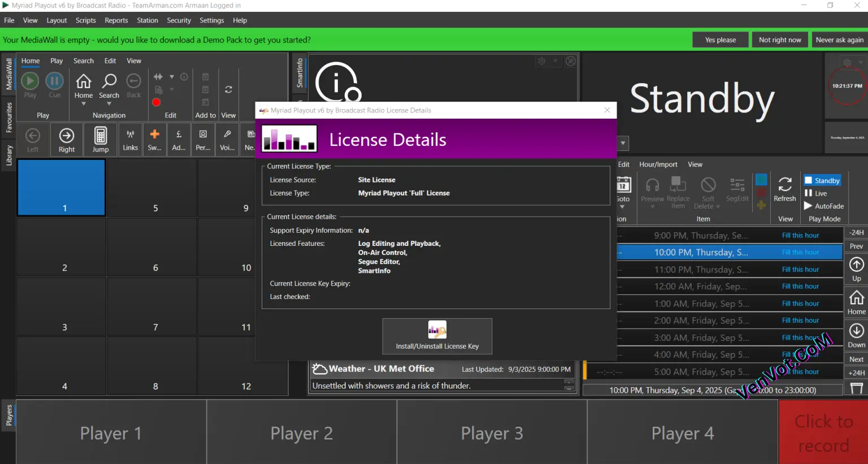The width and height of the screenshot is (868, 464).
Task: Click the Install/Uninstall License Key button
Action: pos(437,336)
